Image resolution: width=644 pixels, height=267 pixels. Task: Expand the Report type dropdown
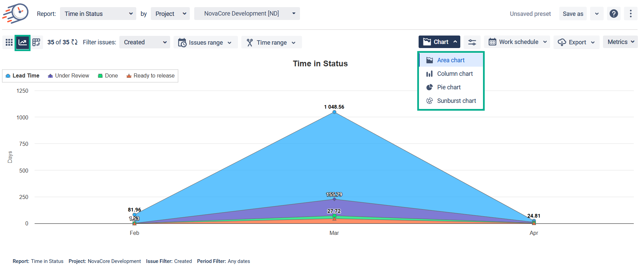click(x=98, y=14)
